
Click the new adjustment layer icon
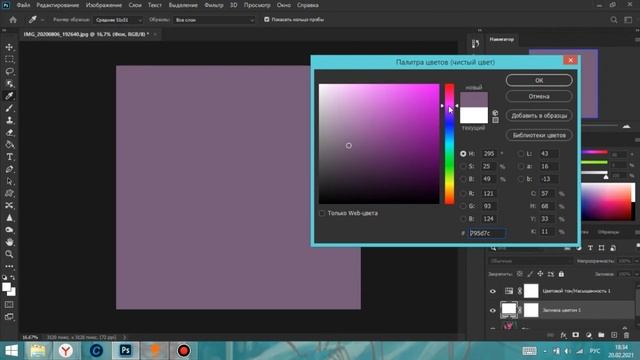click(589, 335)
